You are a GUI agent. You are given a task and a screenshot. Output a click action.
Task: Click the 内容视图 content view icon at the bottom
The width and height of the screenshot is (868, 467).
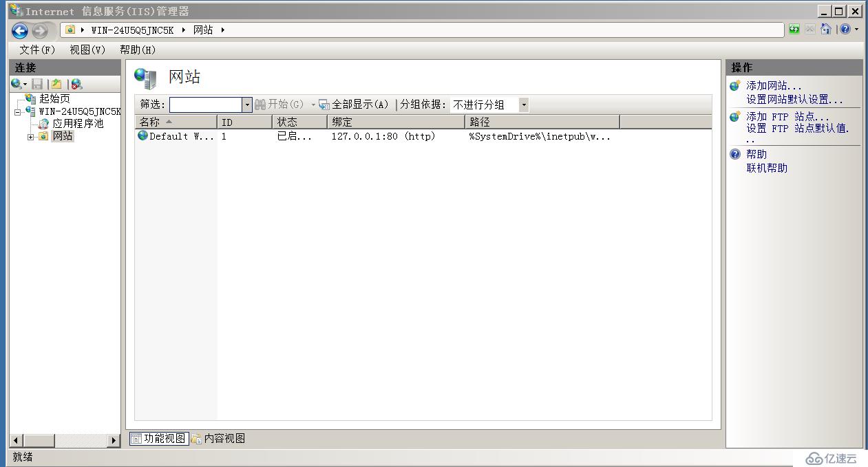(x=197, y=438)
